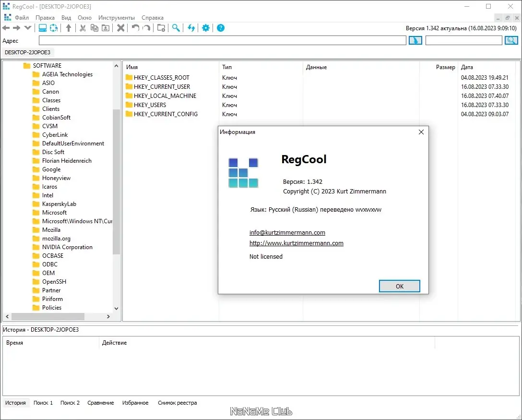Click the copy icon in toolbar
522x420 pixels.
coord(94,28)
